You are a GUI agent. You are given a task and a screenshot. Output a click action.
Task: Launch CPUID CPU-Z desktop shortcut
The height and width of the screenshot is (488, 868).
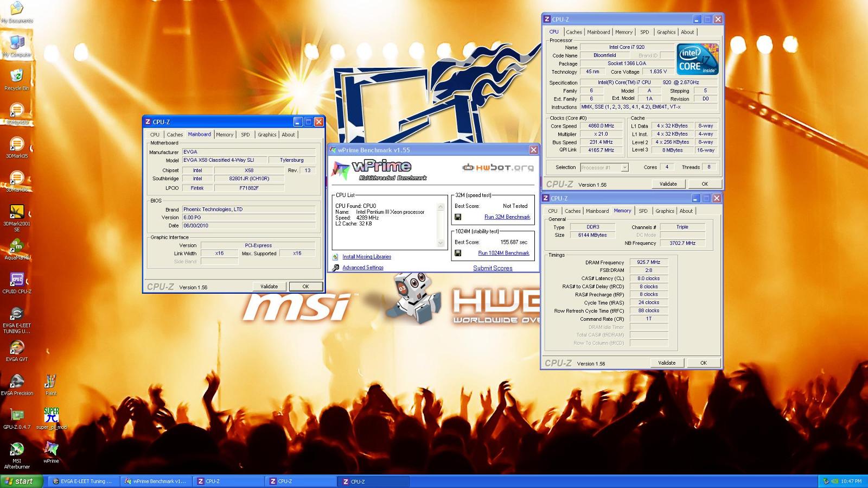17,282
